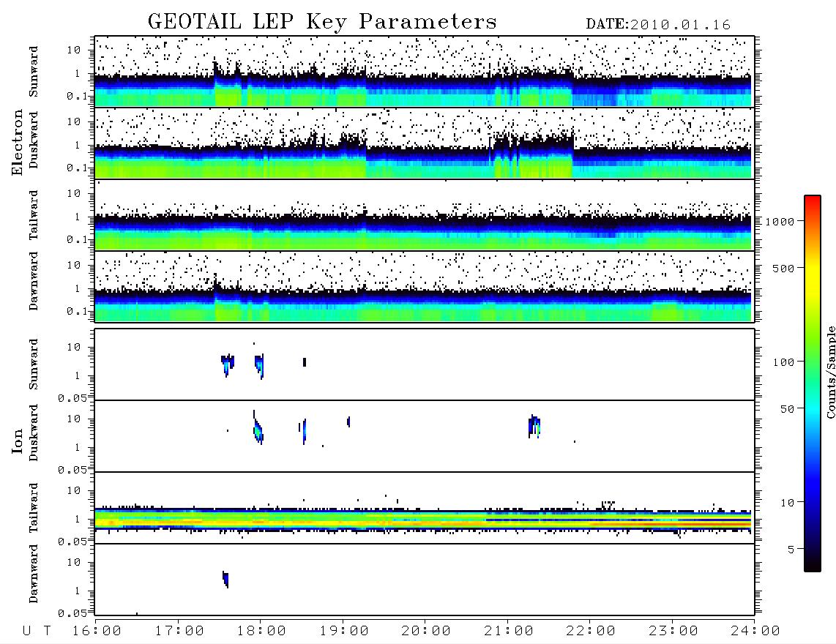Click the "10" tick of Ion Duskward panel
836x644 pixels.
click(x=74, y=419)
